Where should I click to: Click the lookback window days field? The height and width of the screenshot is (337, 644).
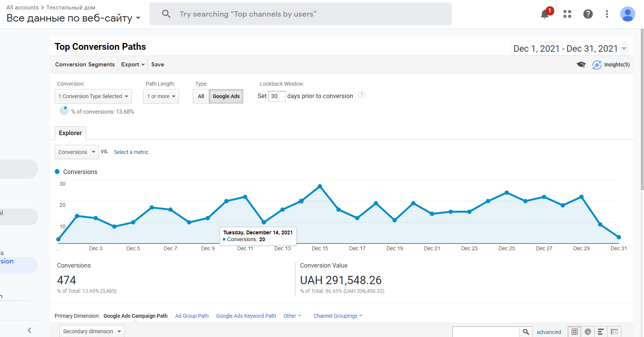277,96
